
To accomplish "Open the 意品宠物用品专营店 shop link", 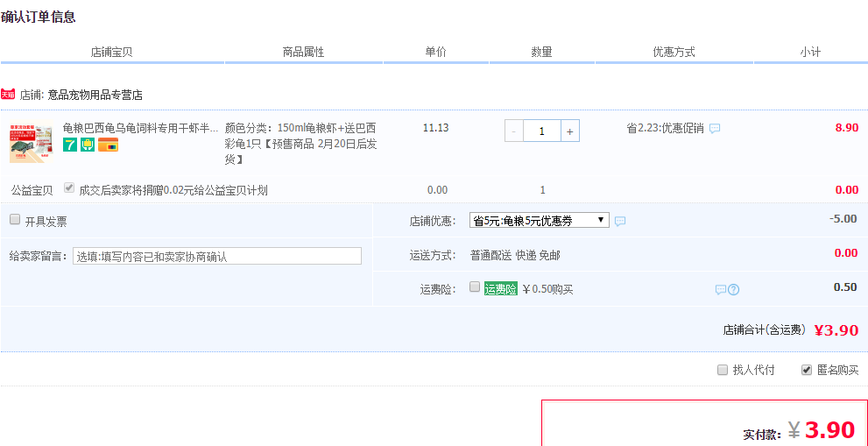I will click(95, 96).
